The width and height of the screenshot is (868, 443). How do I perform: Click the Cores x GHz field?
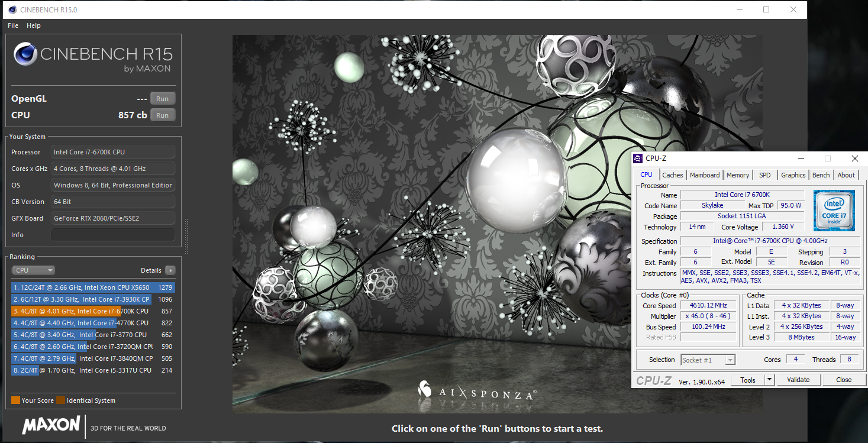coord(113,169)
